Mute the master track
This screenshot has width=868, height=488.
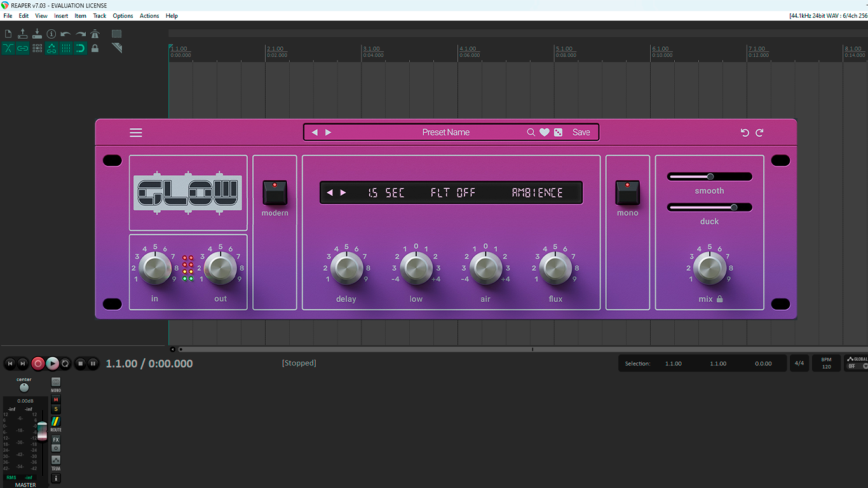pyautogui.click(x=56, y=400)
